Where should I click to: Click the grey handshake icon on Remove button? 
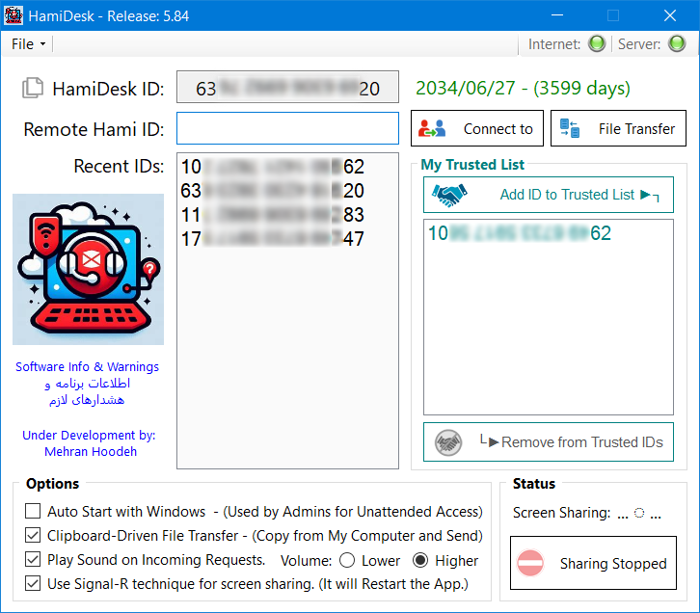[448, 442]
